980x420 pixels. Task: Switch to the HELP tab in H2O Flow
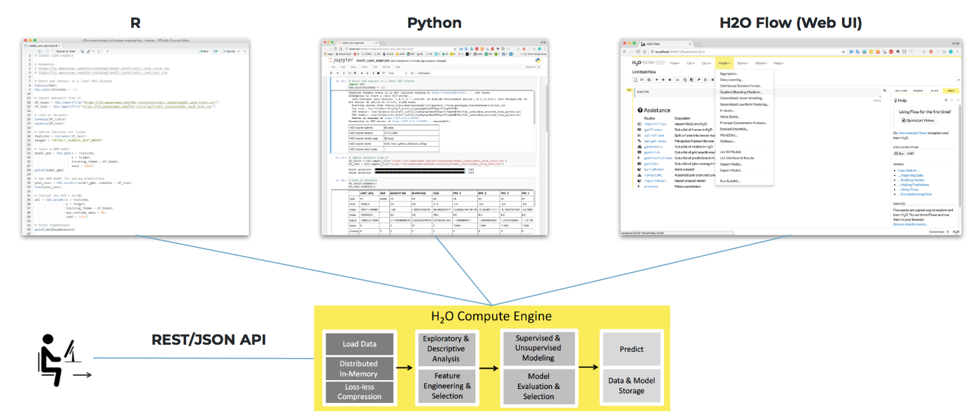click(951, 90)
